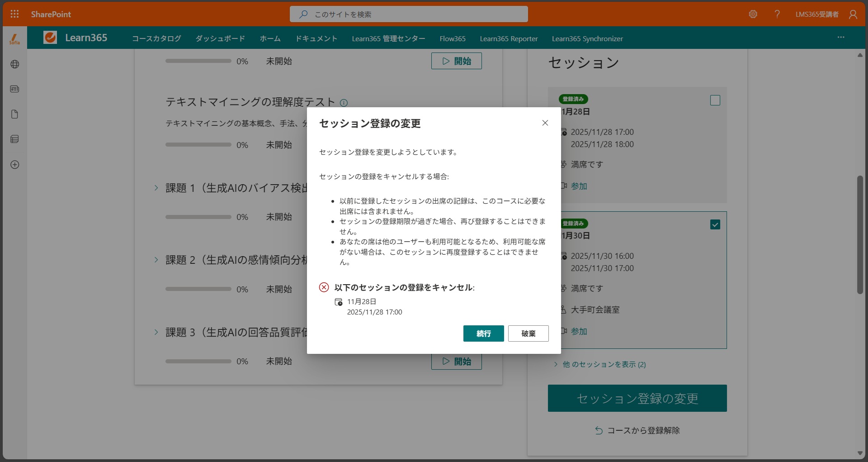
Task: Click the 課題 1 progress bar
Action: (198, 217)
